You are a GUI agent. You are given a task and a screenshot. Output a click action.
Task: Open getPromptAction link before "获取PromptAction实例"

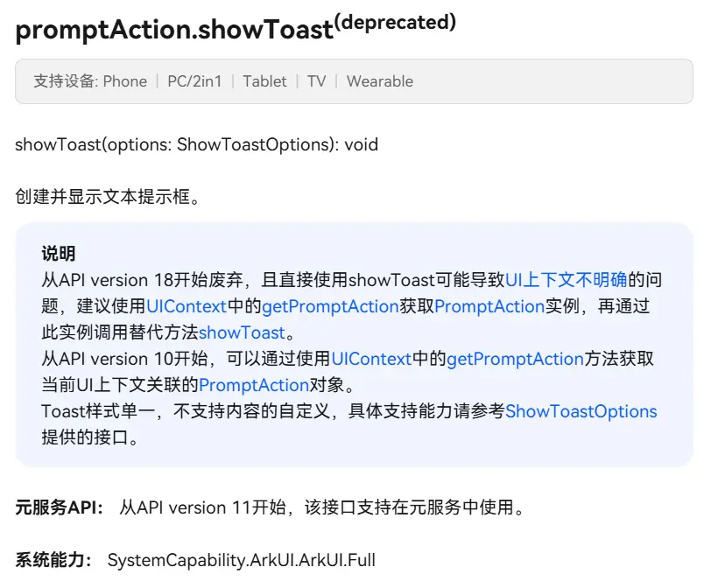click(x=330, y=306)
